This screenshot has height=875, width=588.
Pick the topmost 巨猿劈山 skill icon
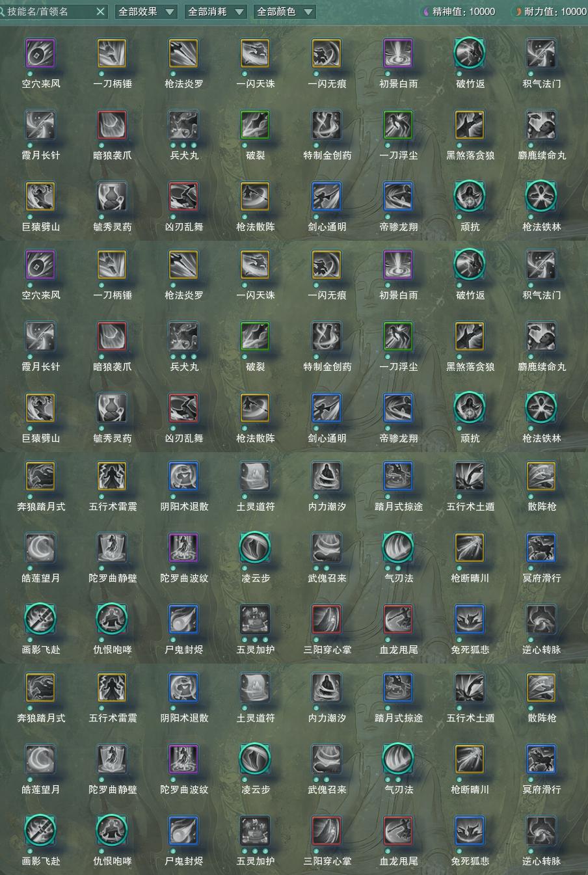[x=40, y=196]
